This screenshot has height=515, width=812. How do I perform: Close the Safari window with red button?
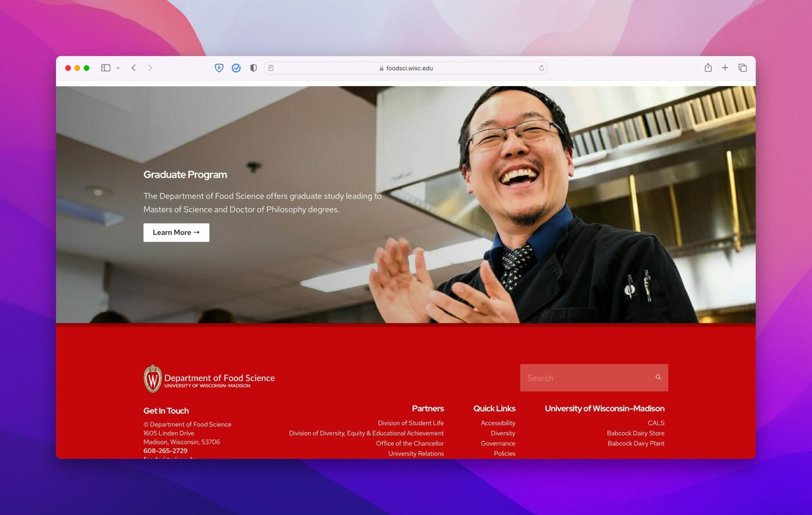68,68
